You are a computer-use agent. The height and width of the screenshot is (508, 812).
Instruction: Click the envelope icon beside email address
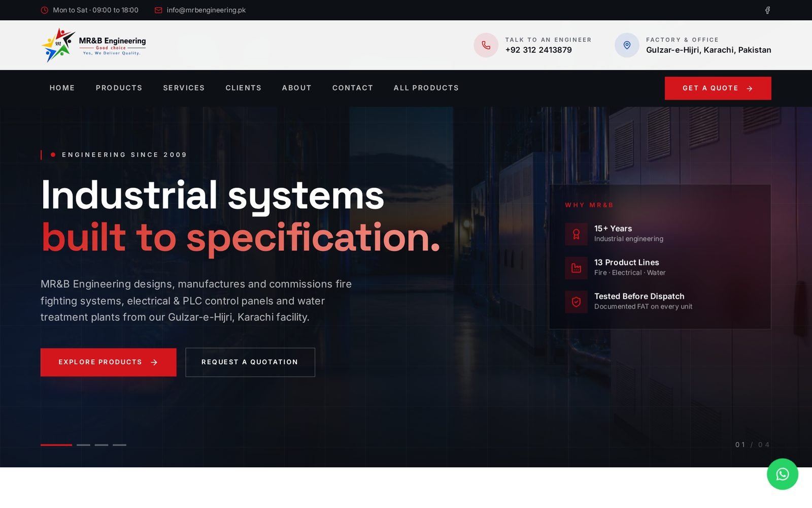158,10
